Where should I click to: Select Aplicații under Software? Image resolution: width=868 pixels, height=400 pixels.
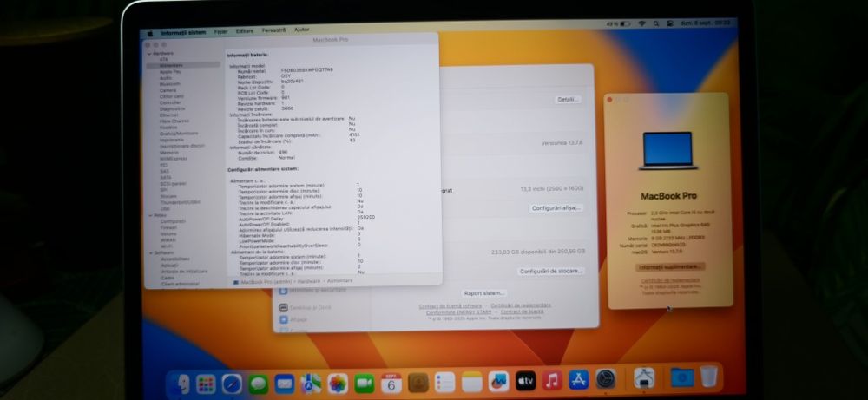coord(169,266)
